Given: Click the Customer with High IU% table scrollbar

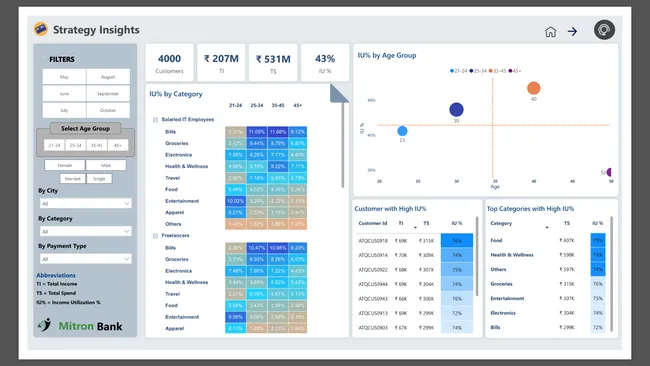Looking at the screenshot, I should click(477, 256).
